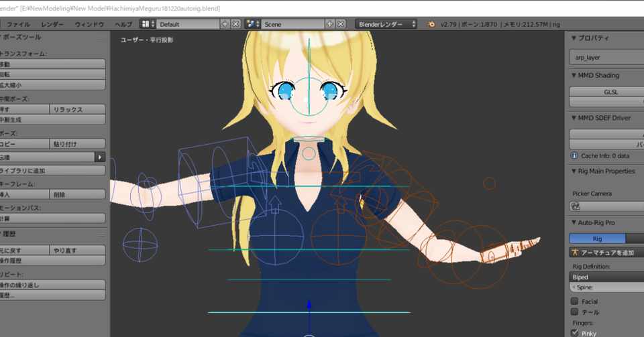The image size is (644, 337).
Task: Click the 操作の繰り返し button
Action: (52, 285)
